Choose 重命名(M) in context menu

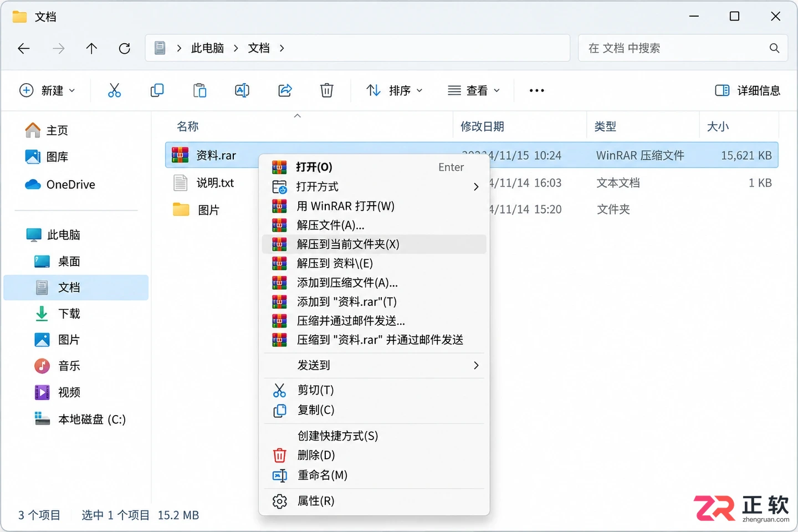tap(374, 475)
